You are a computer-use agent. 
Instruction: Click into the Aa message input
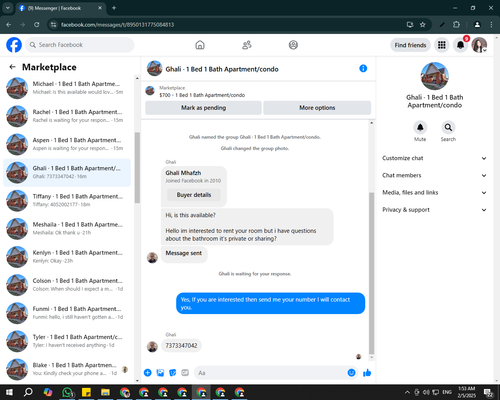[271, 373]
